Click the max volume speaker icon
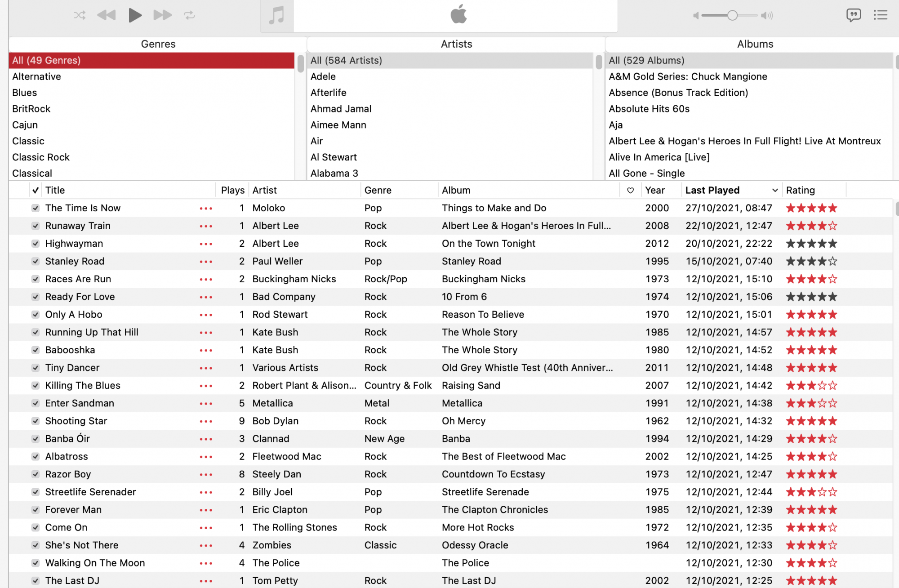Screen dimensions: 899x588 (767, 16)
